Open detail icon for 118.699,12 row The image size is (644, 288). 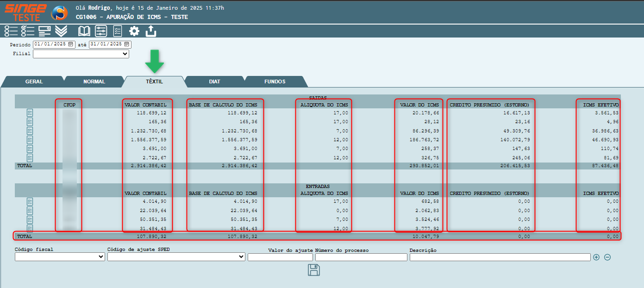click(30, 113)
